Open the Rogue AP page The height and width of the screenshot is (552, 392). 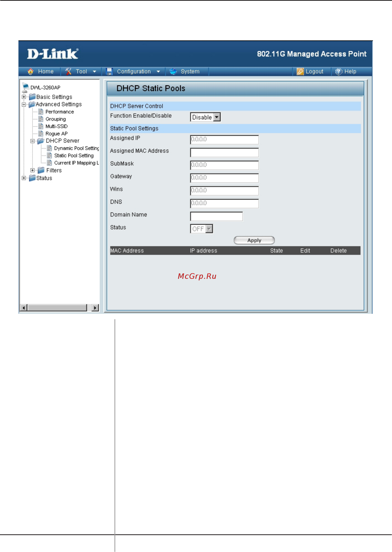click(57, 134)
